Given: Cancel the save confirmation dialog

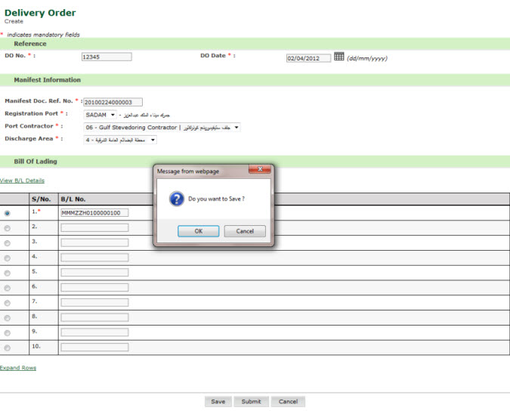Looking at the screenshot, I should click(x=245, y=231).
